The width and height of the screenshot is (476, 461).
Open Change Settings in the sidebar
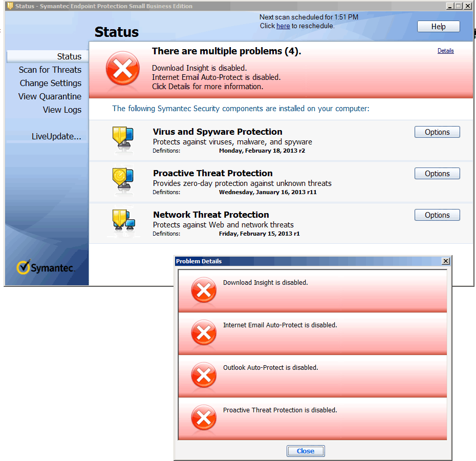[x=51, y=83]
